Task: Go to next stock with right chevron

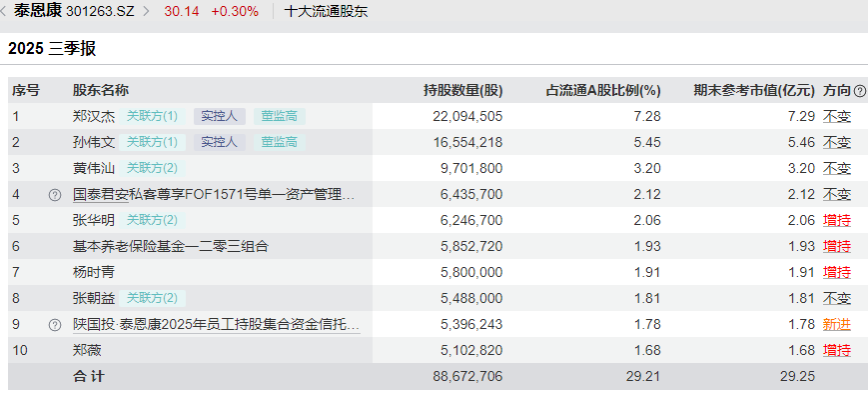Action: pyautogui.click(x=146, y=11)
